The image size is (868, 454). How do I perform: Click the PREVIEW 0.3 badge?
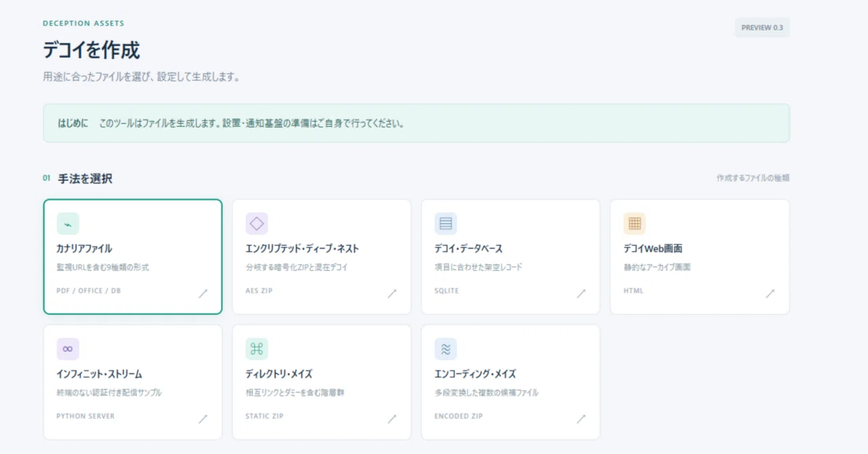point(762,28)
